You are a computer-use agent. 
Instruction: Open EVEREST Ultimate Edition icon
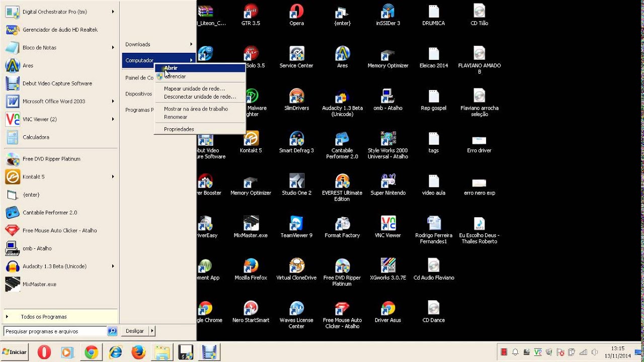click(x=342, y=188)
